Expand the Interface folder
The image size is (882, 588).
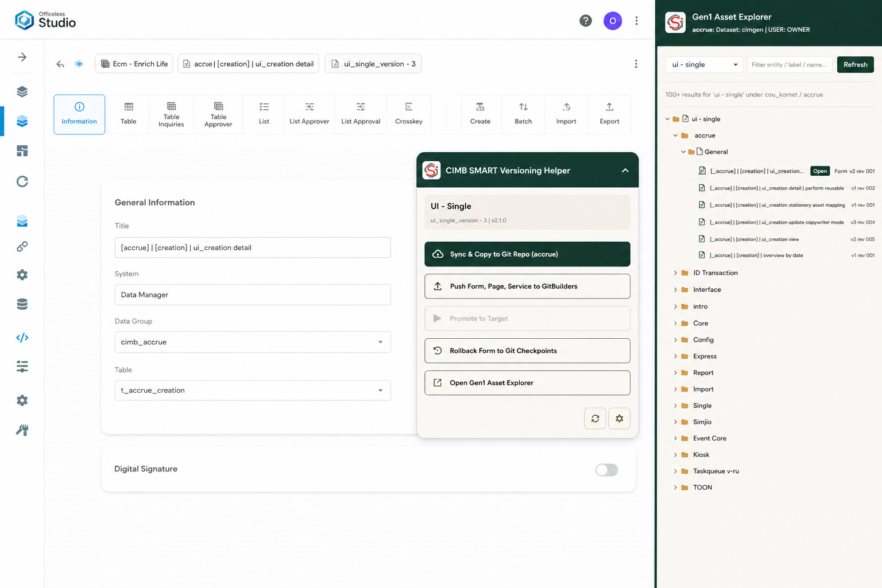(675, 289)
